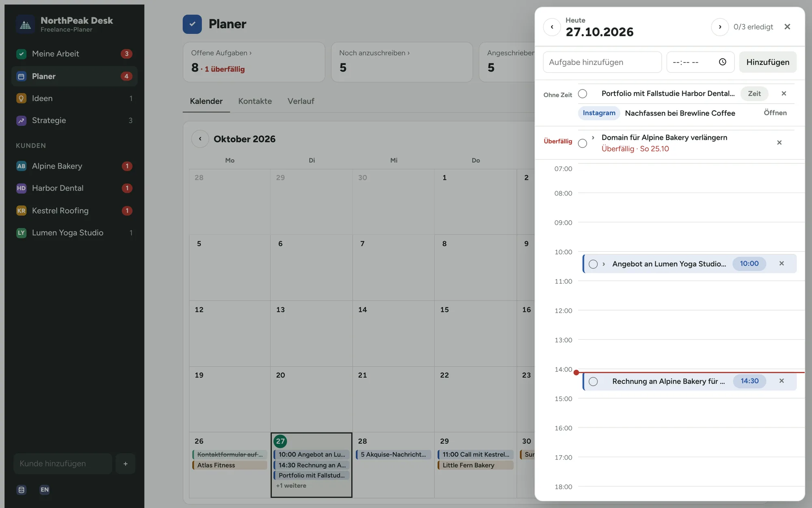This screenshot has width=812, height=508.
Task: Mark Domain für Alpine Bakery done
Action: click(x=583, y=143)
